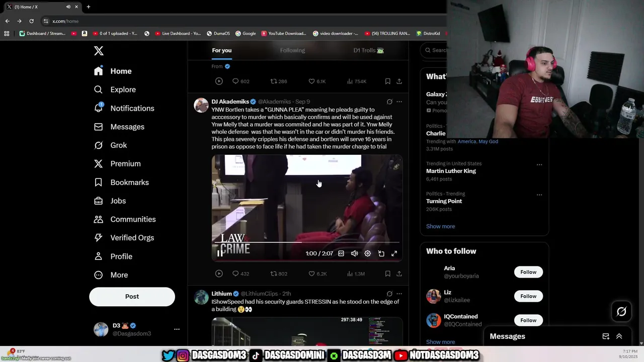This screenshot has height=362, width=644.
Task: Reply to the post with 602 replies
Action: [240, 81]
